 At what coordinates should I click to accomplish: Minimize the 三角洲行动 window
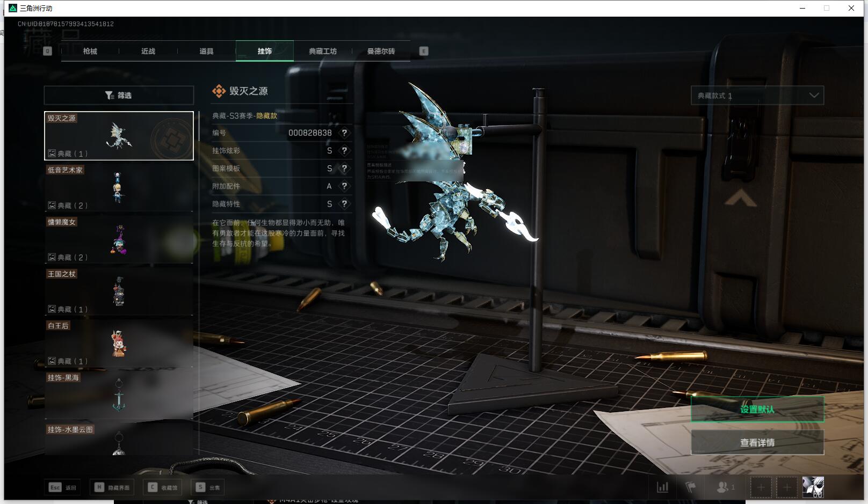(x=802, y=8)
